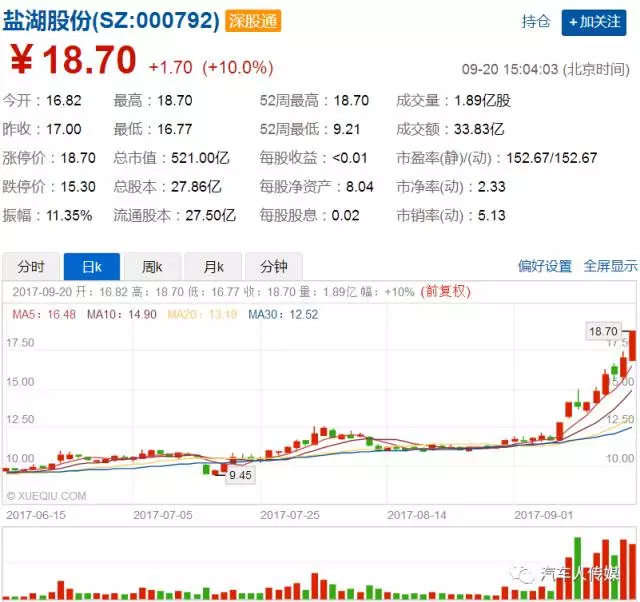
Task: Click the stock title 盐湖股份(SZ:000792)
Action: (x=111, y=20)
